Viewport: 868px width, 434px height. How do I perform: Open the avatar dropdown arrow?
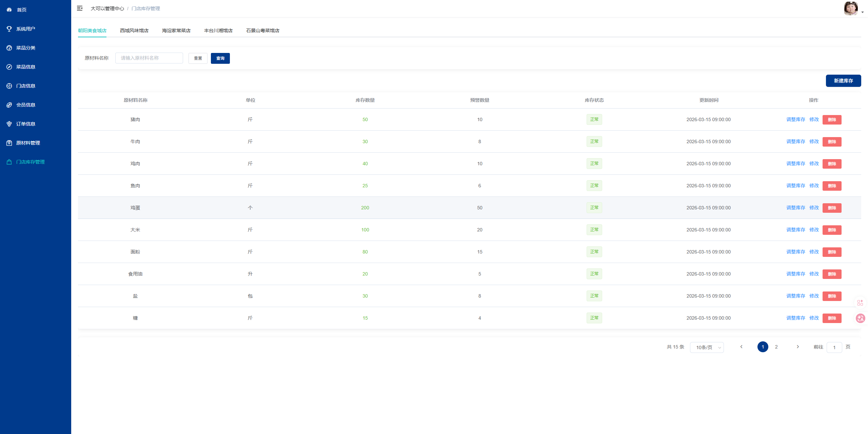[x=863, y=12]
